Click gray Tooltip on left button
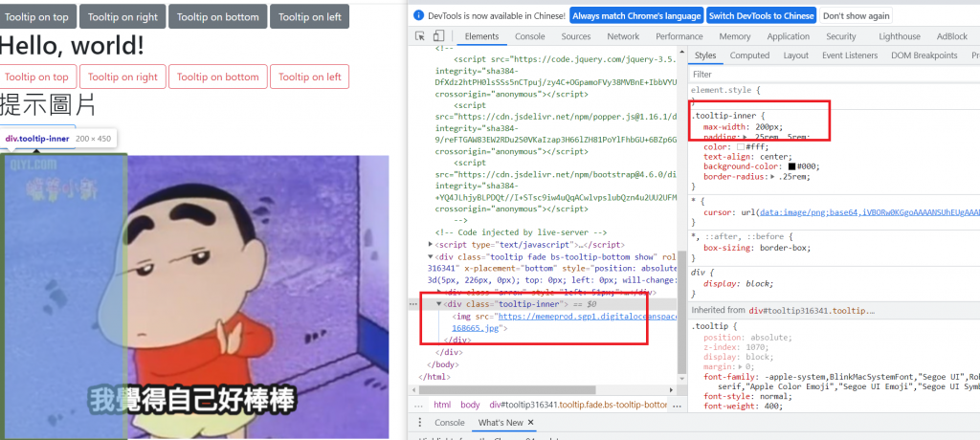The width and height of the screenshot is (980, 440). (309, 17)
